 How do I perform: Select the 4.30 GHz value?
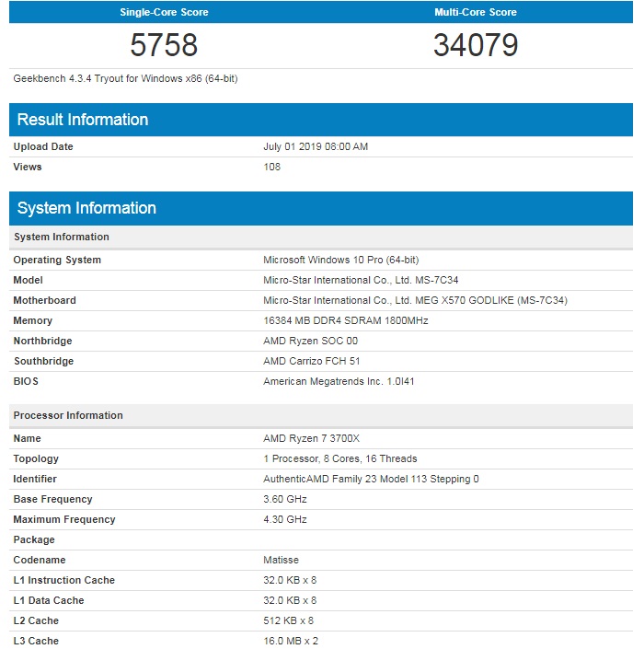285,519
